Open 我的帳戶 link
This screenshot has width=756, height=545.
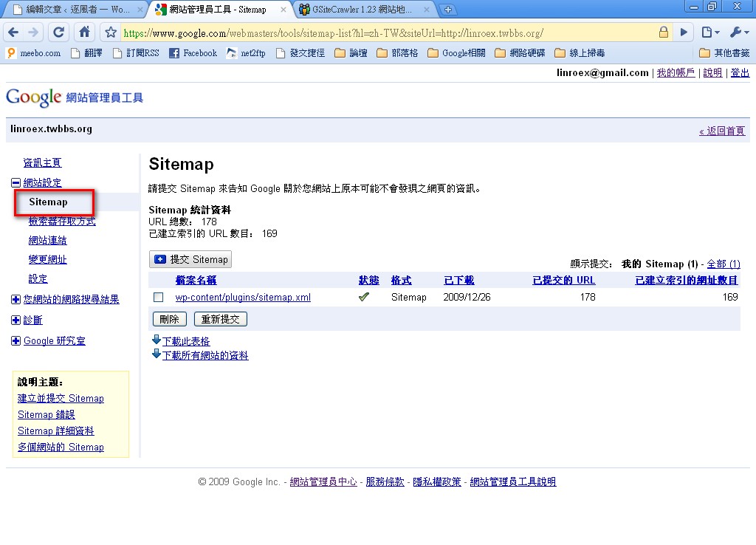point(676,73)
